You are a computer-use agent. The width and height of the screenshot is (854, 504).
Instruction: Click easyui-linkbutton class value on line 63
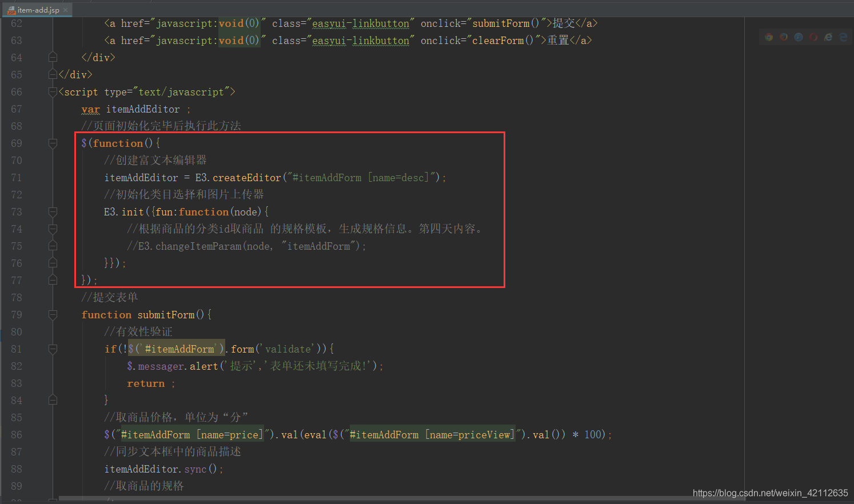[361, 41]
